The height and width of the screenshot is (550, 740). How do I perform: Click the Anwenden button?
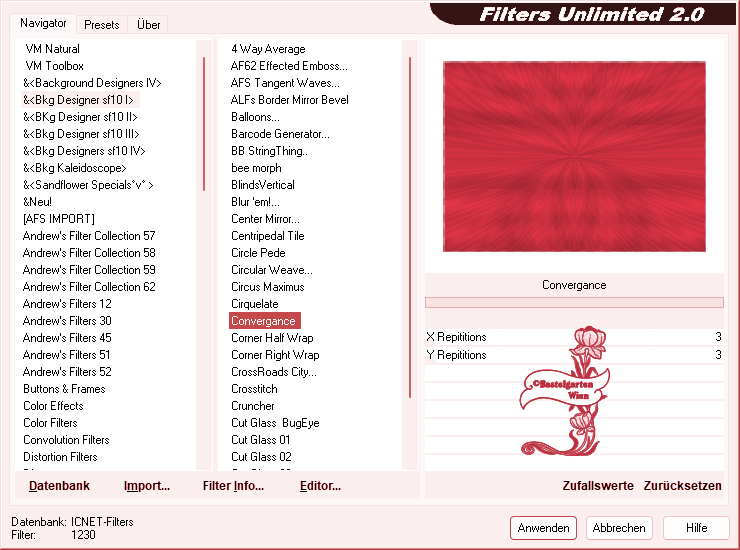point(543,527)
